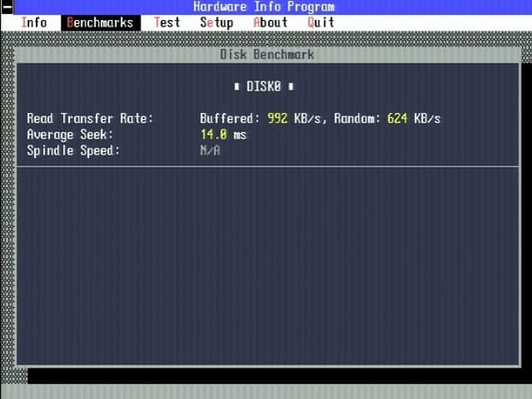Viewport: 532px width, 399px height.
Task: Click the Disk Benchmark window title
Action: (x=267, y=54)
